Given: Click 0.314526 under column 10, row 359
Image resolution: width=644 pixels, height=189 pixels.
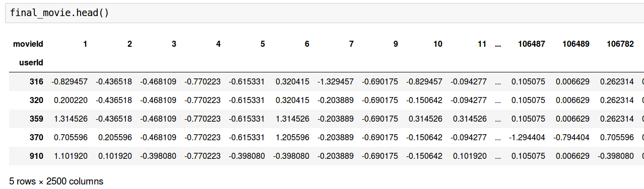Looking at the screenshot, I should [425, 119].
